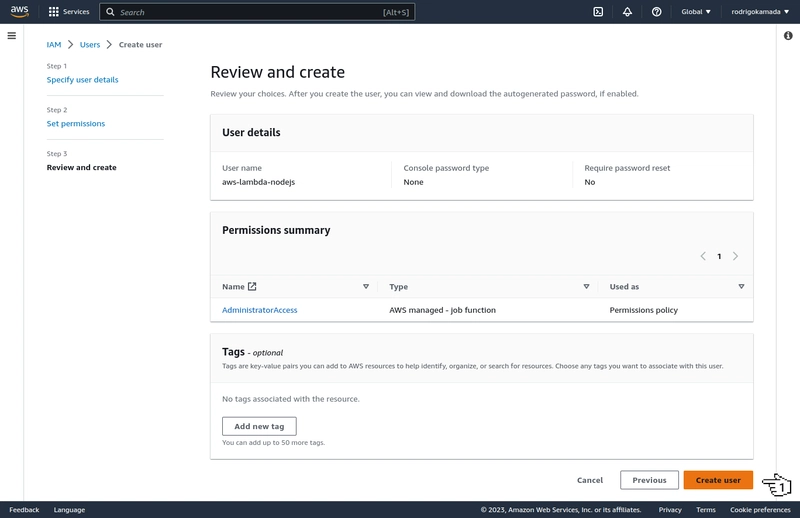Open the CloudShell terminal icon
Image resolution: width=800 pixels, height=518 pixels.
click(598, 12)
